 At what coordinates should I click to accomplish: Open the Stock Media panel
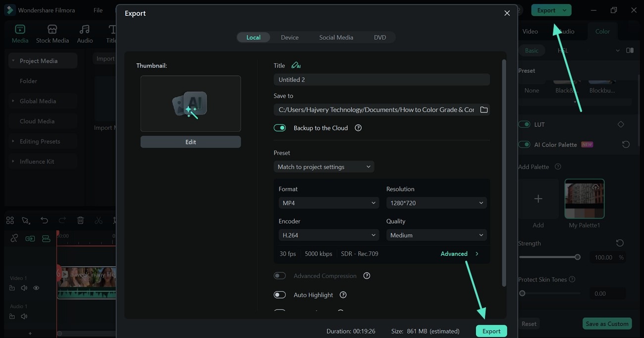tap(53, 34)
